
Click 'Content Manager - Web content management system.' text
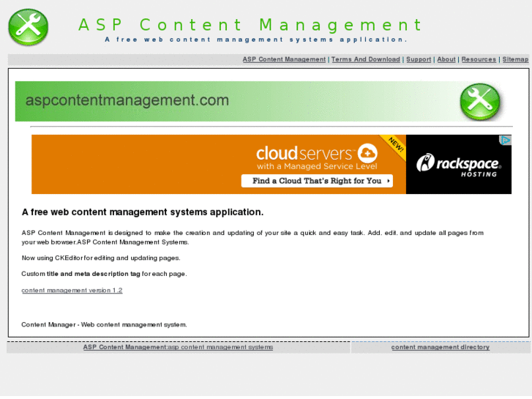click(x=104, y=325)
